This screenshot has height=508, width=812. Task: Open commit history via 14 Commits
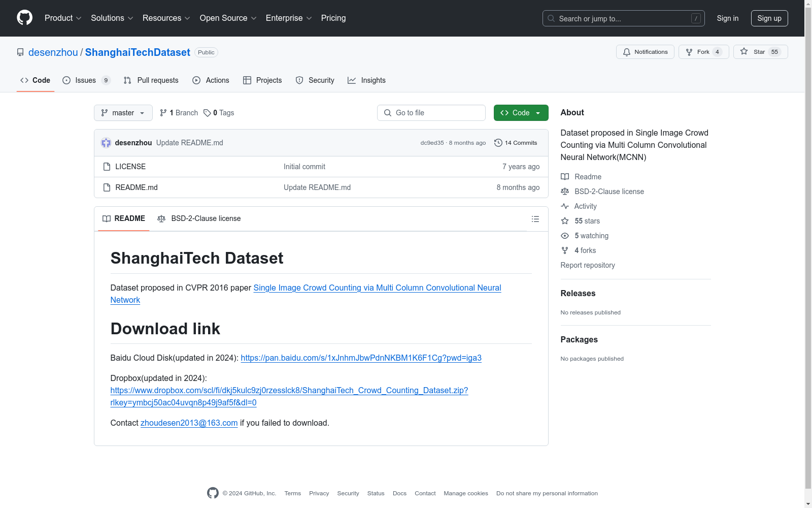516,143
